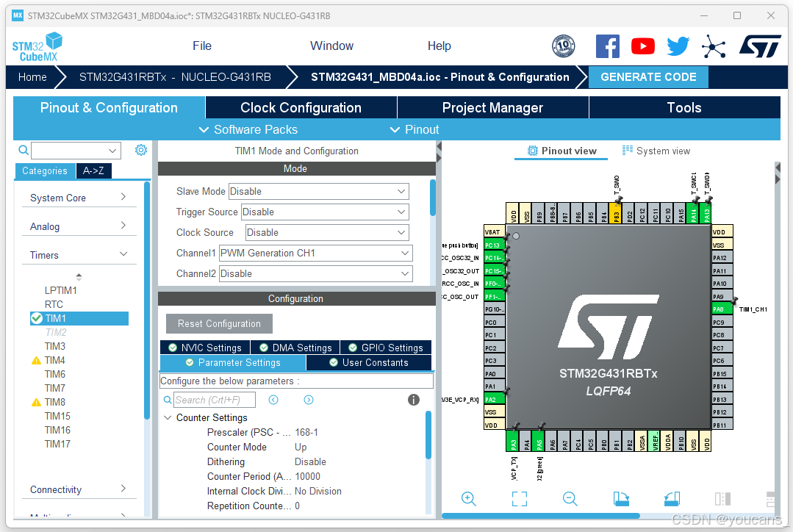The height and width of the screenshot is (532, 793).
Task: Open the File menu
Action: point(202,46)
